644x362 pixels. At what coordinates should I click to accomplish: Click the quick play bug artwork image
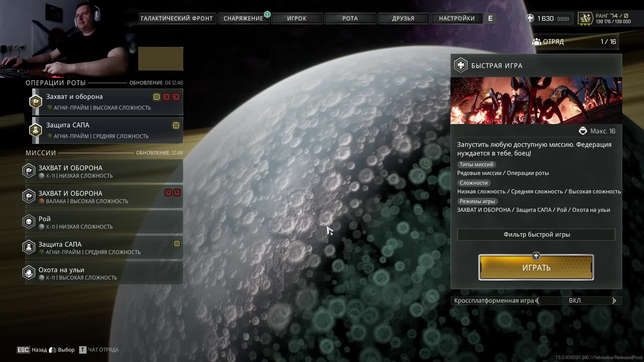[x=536, y=101]
